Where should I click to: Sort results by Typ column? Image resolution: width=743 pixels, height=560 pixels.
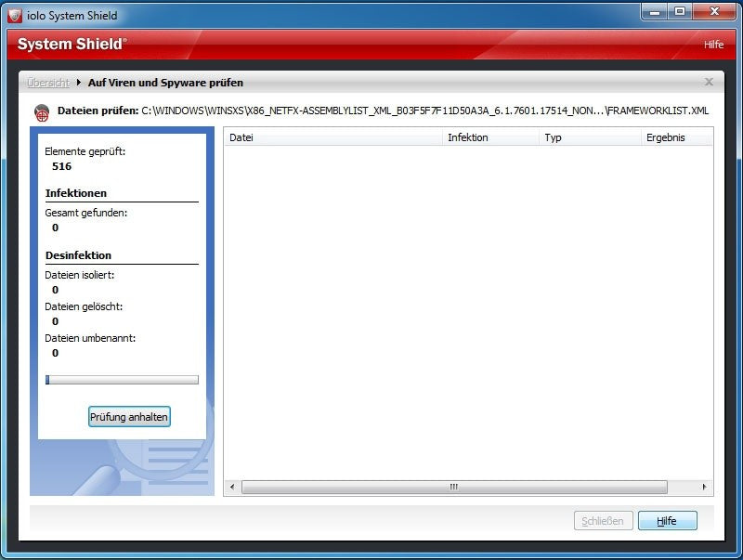pyautogui.click(x=590, y=137)
